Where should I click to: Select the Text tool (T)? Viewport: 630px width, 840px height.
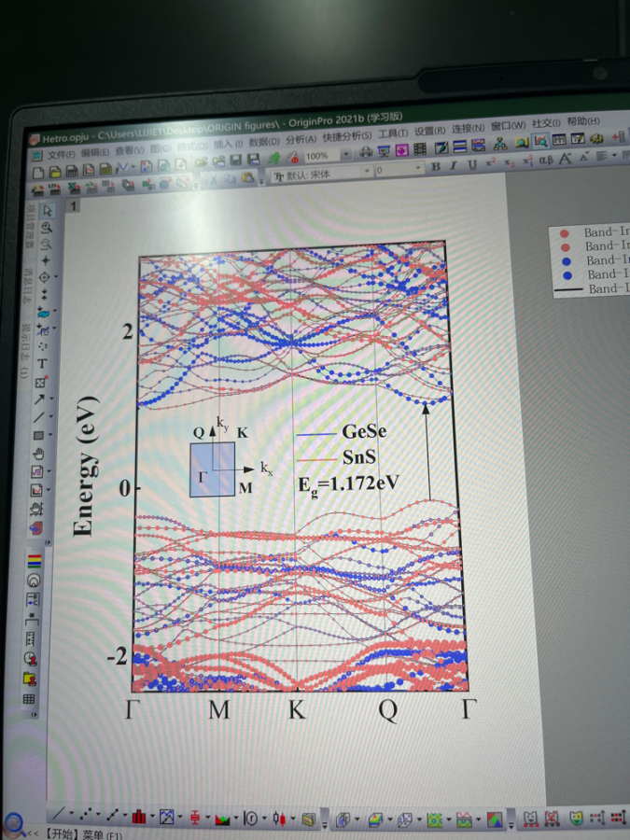42,364
